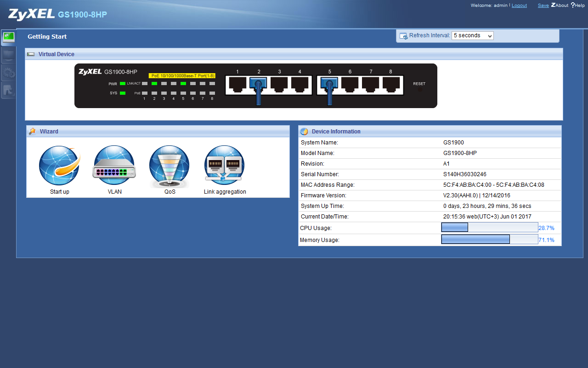Click the Start up wizard label
Image resolution: width=588 pixels, height=368 pixels.
click(x=60, y=192)
